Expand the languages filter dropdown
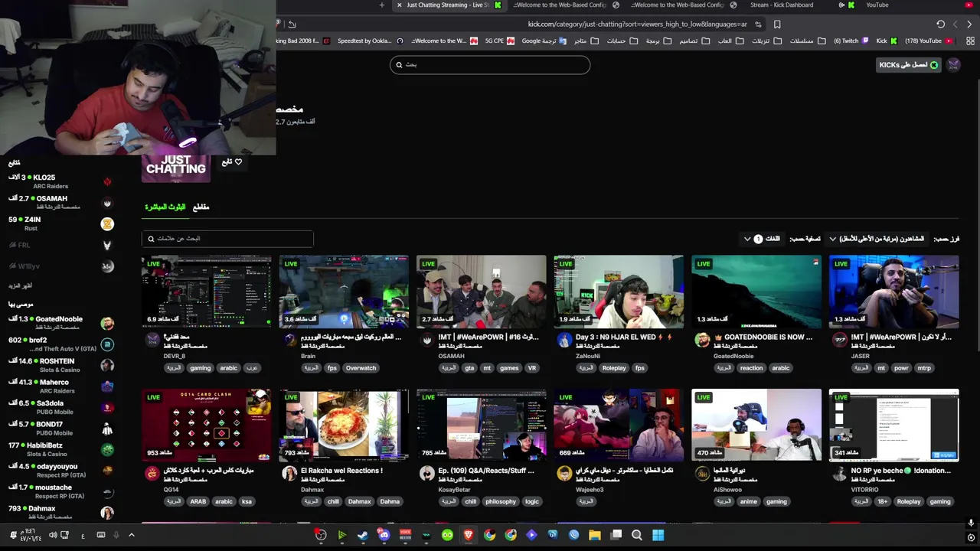Image resolution: width=980 pixels, height=551 pixels. coord(763,239)
